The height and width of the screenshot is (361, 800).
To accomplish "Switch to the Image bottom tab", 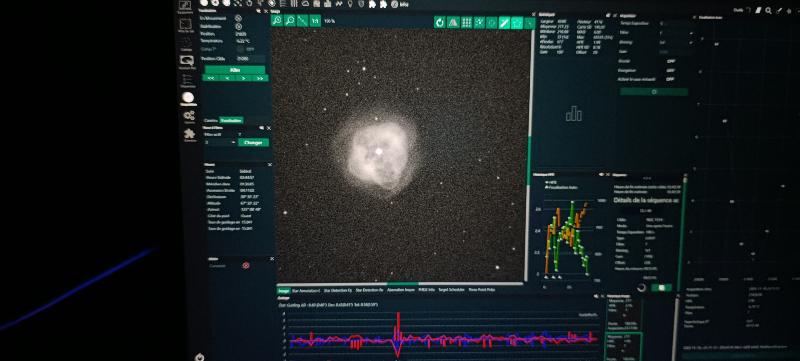I will click(283, 290).
